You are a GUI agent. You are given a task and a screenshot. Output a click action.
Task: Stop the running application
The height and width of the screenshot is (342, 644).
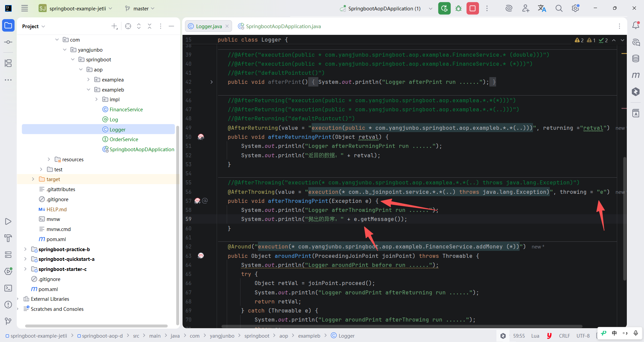click(473, 8)
